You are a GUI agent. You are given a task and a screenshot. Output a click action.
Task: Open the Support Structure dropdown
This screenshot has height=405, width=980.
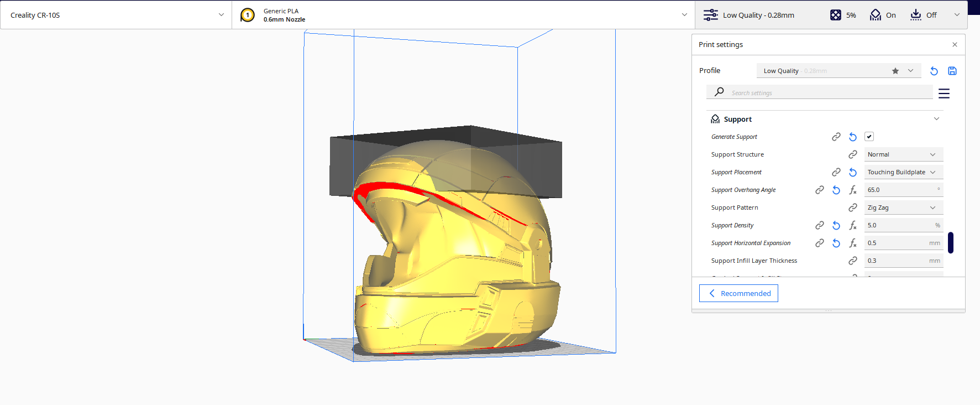(903, 154)
